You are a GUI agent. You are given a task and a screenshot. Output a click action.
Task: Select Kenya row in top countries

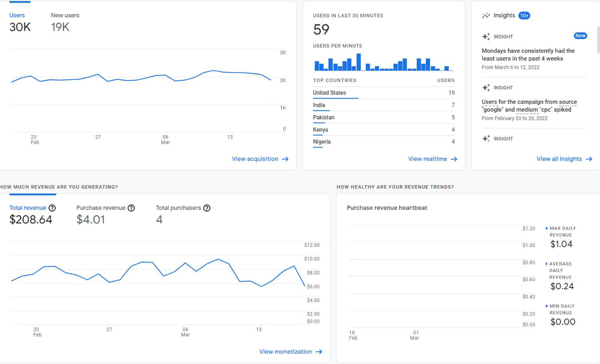coord(384,130)
